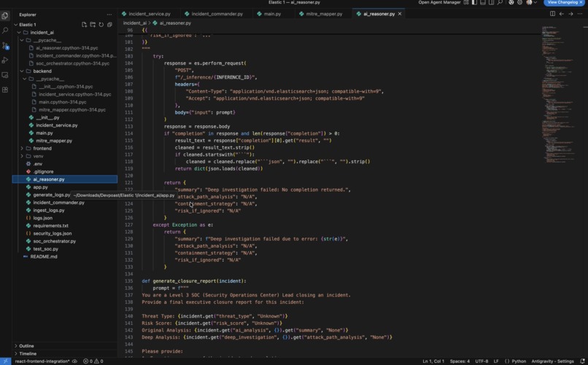Open the Explorer view in activity bar
Image resolution: width=588 pixels, height=365 pixels.
(x=5, y=16)
